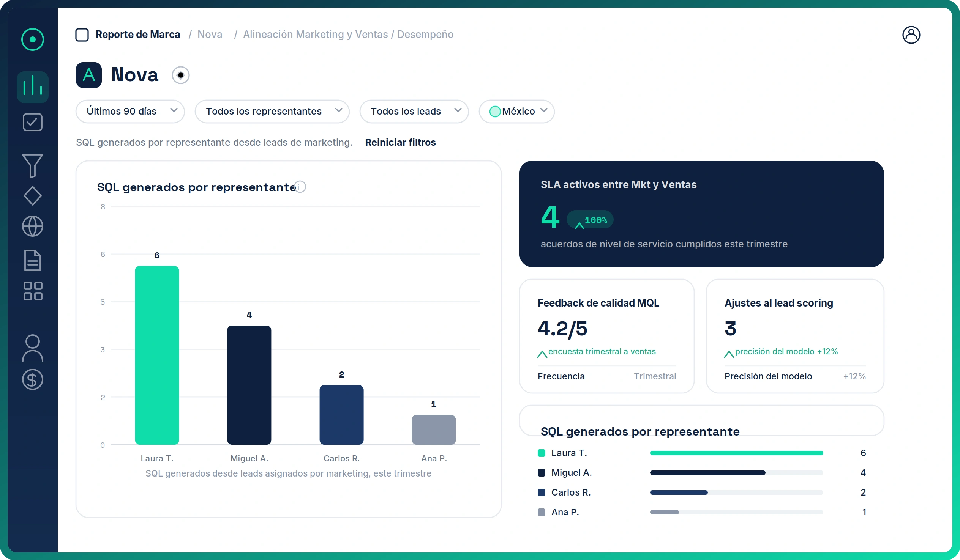The height and width of the screenshot is (560, 960).
Task: Open the checkmark tasks sidebar icon
Action: (32, 122)
